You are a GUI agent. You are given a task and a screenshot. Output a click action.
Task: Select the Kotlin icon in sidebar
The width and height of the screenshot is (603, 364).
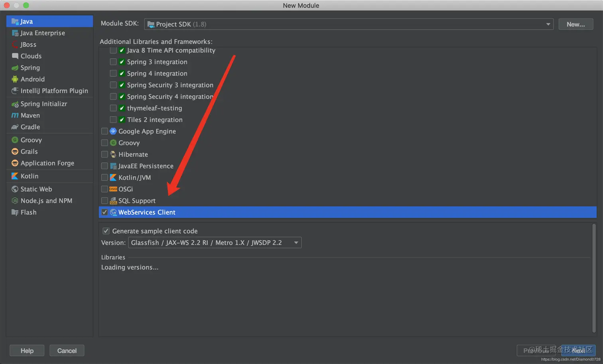(15, 176)
